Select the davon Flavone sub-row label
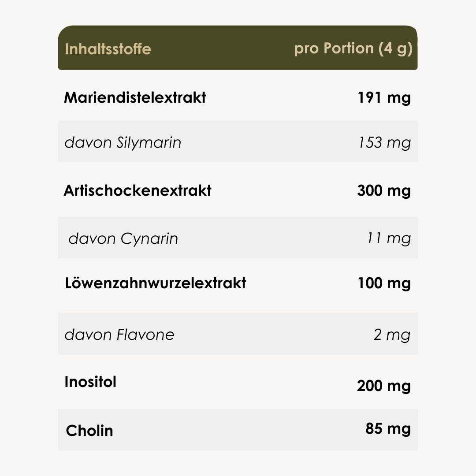The height and width of the screenshot is (476, 476). point(119,335)
